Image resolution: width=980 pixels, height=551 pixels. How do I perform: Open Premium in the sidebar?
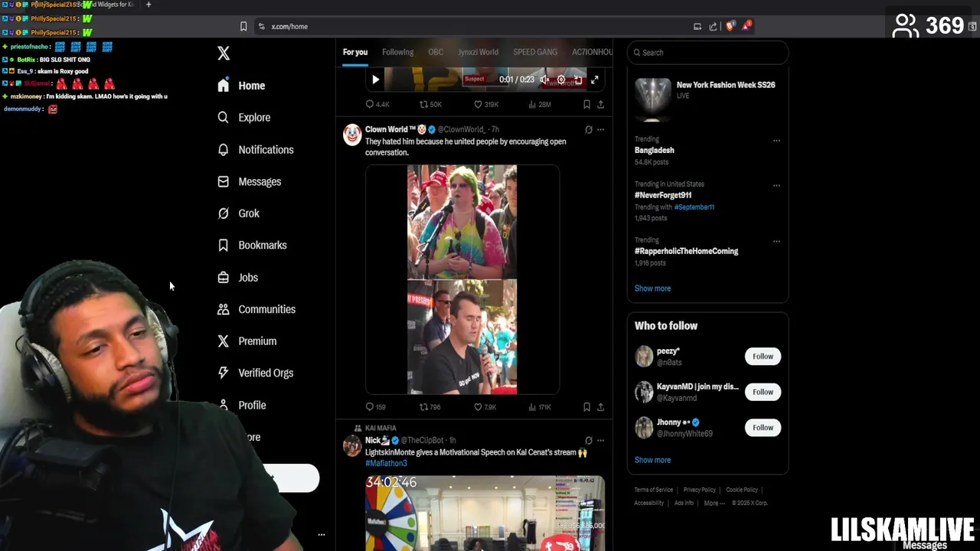point(247,341)
